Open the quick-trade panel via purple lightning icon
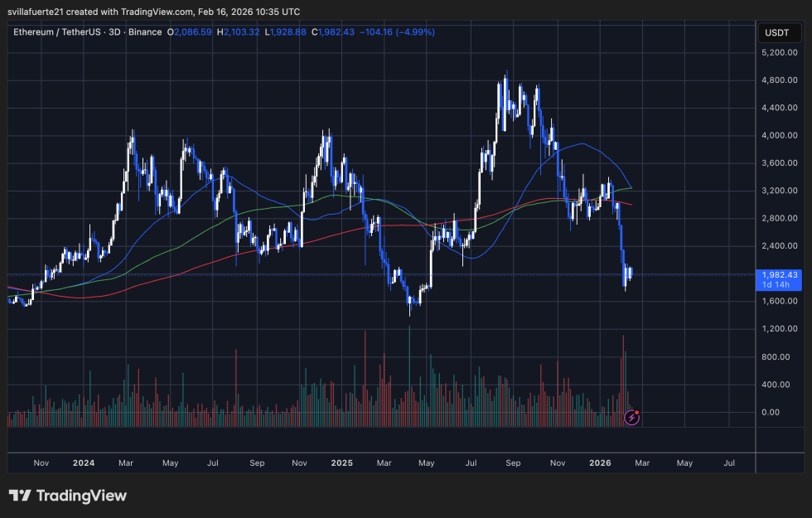The image size is (812, 518). coord(631,417)
